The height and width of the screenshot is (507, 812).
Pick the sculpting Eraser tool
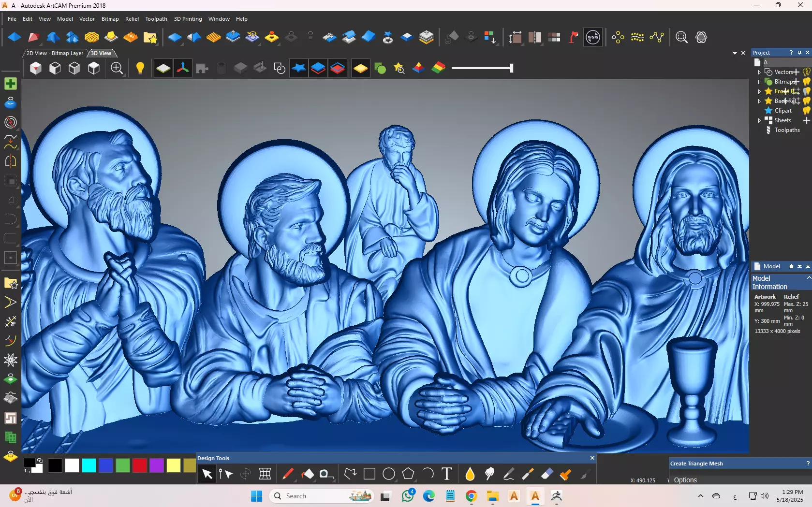(x=547, y=474)
